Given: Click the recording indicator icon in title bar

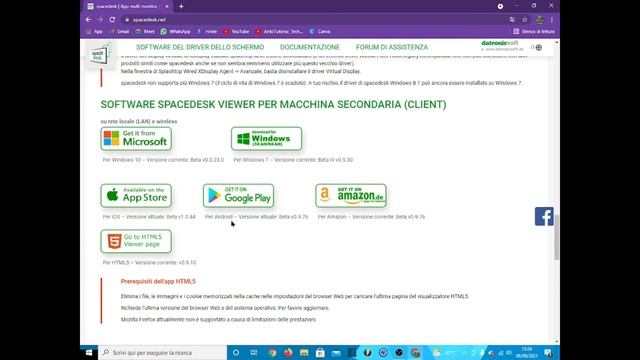Looking at the screenshot, I should (x=500, y=6).
